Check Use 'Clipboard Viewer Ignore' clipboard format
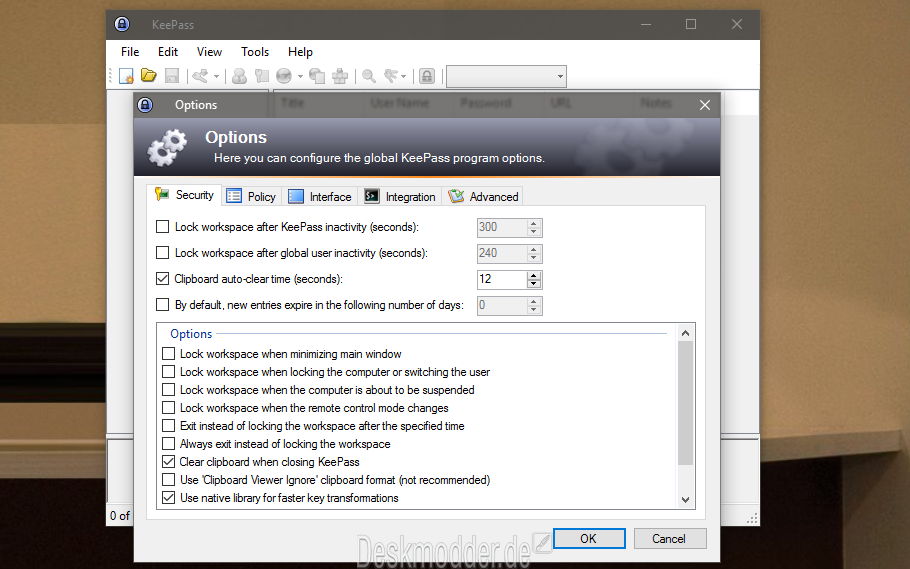The height and width of the screenshot is (569, 910). pos(168,480)
